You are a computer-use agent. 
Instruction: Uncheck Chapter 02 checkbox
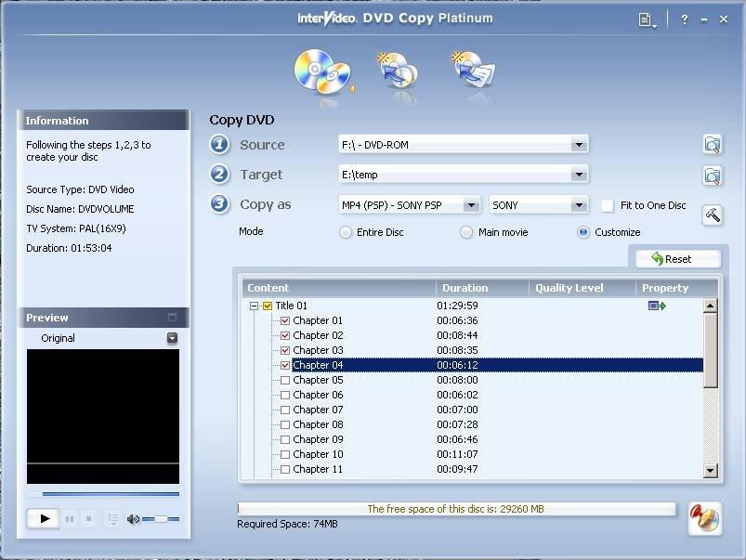[285, 335]
